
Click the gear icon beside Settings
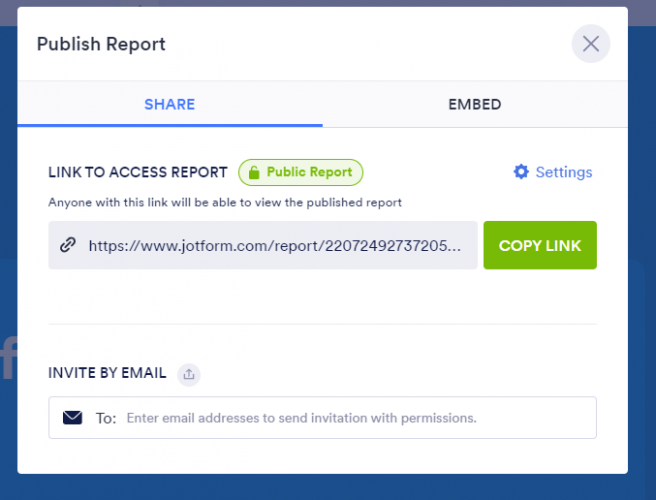521,172
